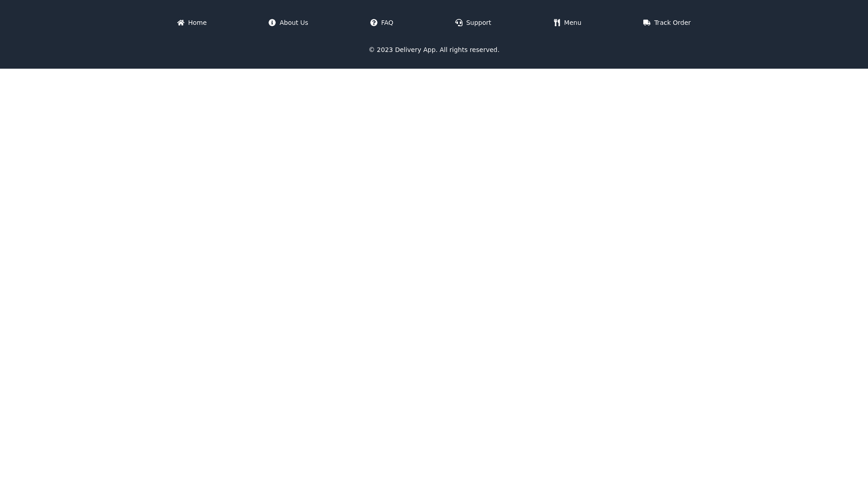Click the info circle icon beside About Us

pyautogui.click(x=272, y=23)
